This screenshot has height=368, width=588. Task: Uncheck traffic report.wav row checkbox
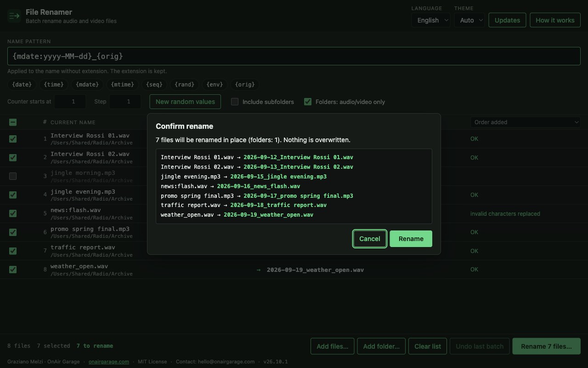[13, 251]
